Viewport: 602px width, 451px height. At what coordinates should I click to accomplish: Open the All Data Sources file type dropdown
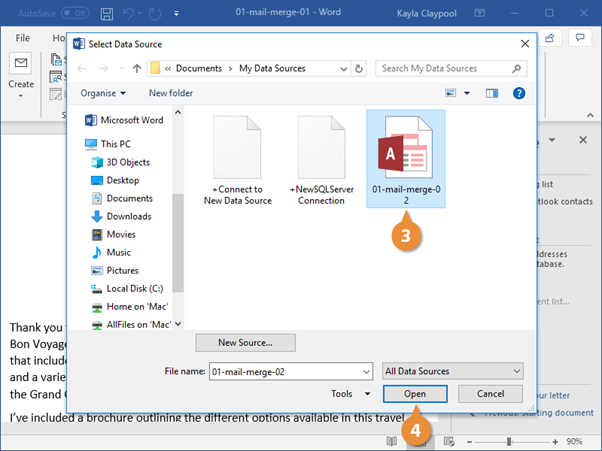pyautogui.click(x=453, y=371)
